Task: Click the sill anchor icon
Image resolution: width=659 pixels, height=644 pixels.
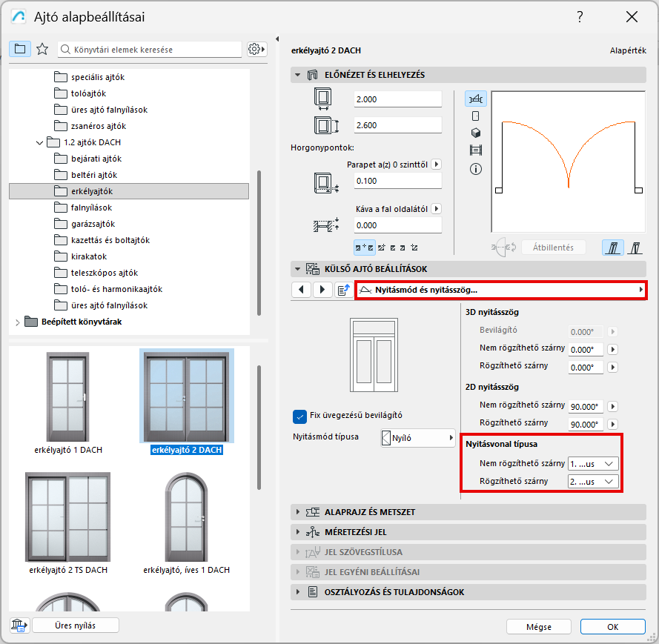Action: point(326,183)
